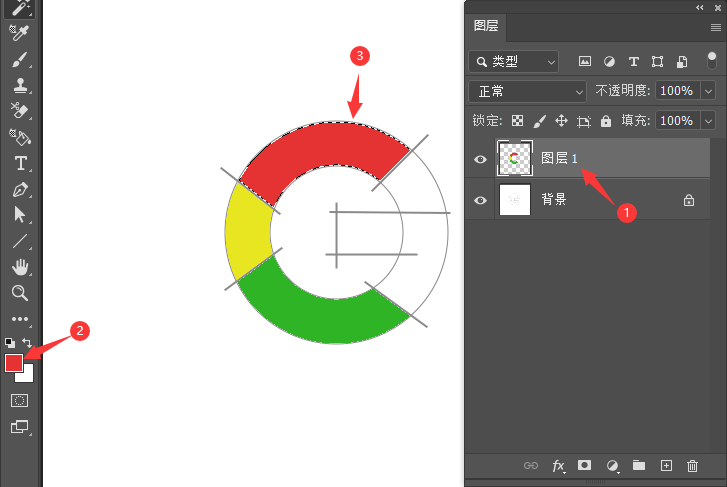The width and height of the screenshot is (727, 487).
Task: Add a layer style with fx
Action: (x=558, y=466)
